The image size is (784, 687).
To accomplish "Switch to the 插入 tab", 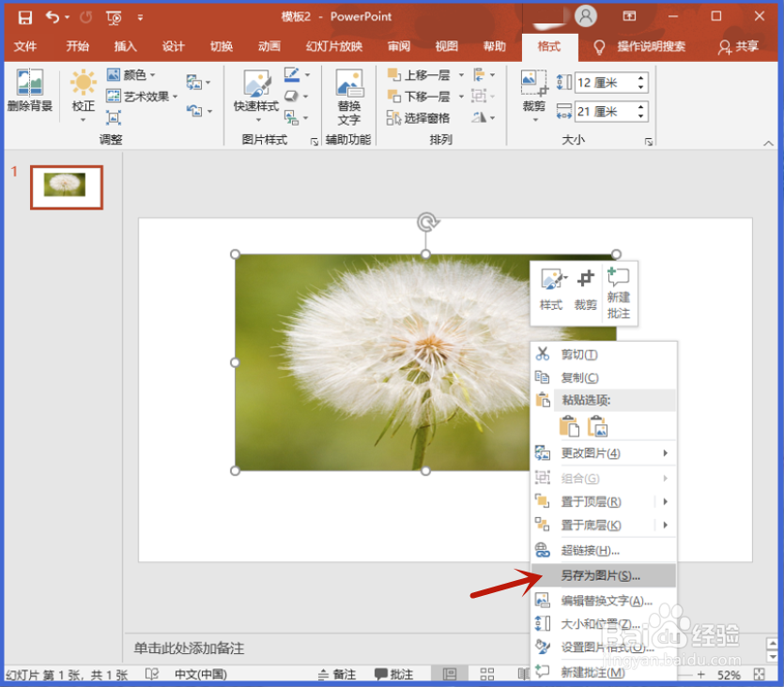I will 125,47.
